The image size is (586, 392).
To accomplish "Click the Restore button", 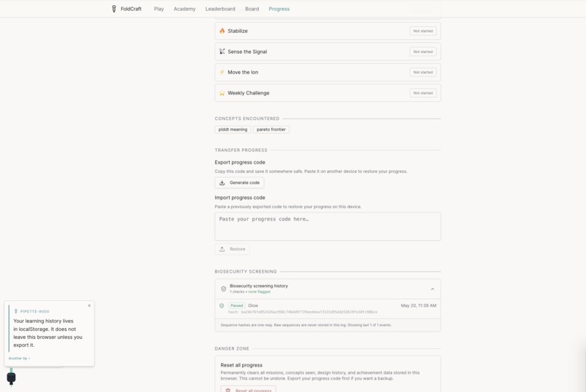I will coord(232,249).
